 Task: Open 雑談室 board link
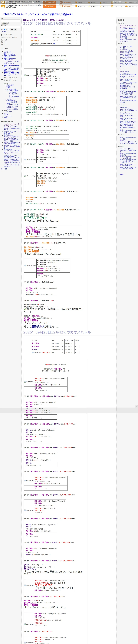[8, 87]
